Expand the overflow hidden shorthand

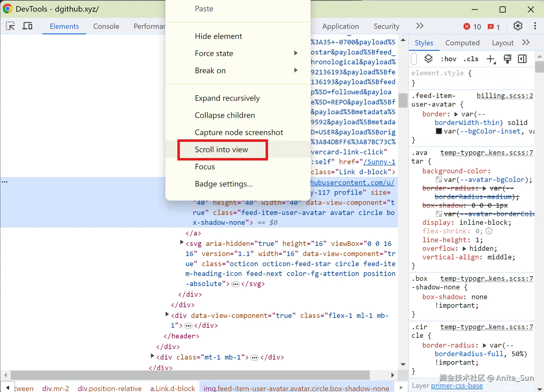tap(464, 249)
